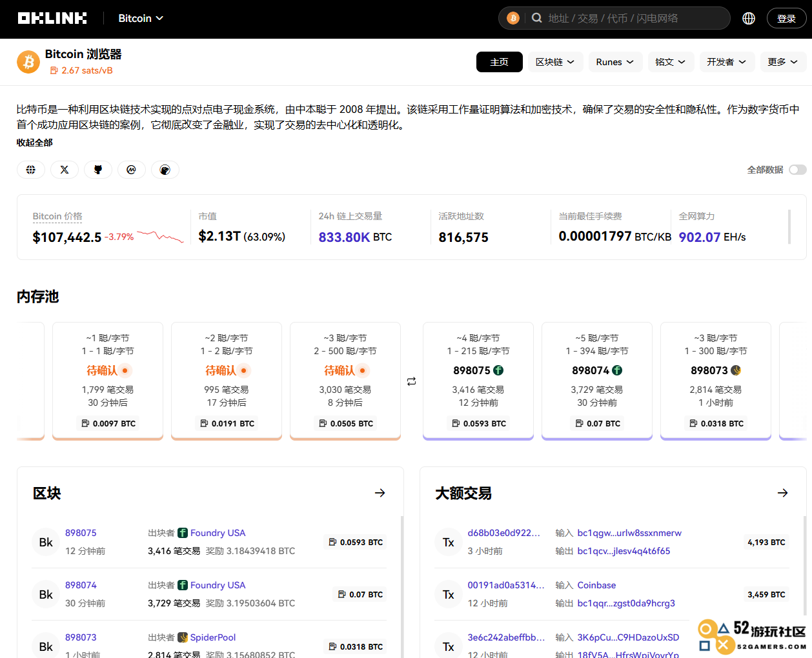Image resolution: width=812 pixels, height=658 pixels.
Task: Click the Tx icon for d68b03e0d922 transaction
Action: (x=449, y=542)
